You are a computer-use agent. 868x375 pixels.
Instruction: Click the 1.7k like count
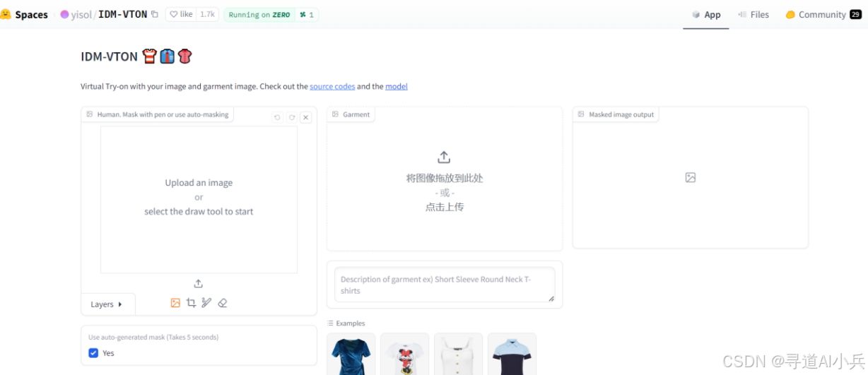coord(208,14)
